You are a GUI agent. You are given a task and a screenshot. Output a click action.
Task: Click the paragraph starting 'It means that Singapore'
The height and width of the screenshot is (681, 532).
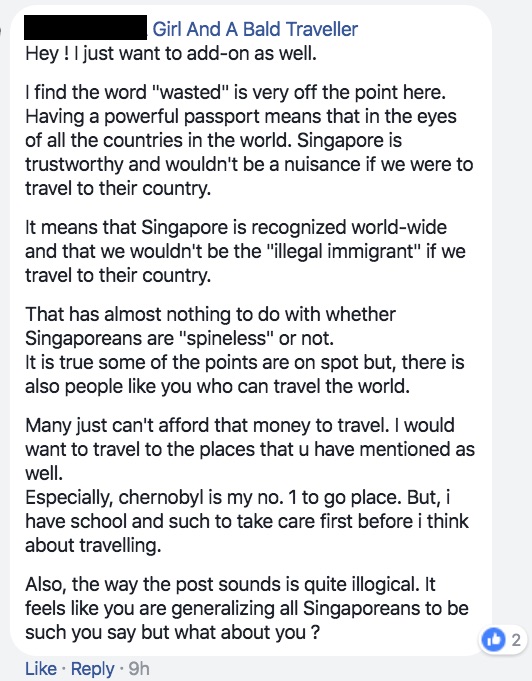[245, 251]
